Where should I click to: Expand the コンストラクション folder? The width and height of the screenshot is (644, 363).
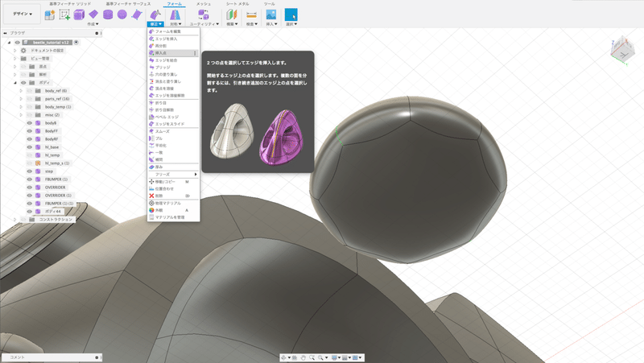pyautogui.click(x=15, y=220)
